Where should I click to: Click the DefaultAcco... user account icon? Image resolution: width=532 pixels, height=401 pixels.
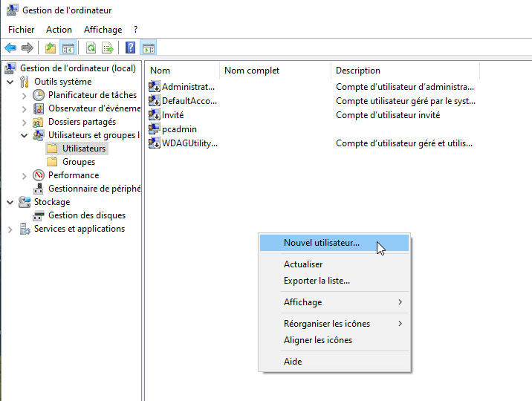coord(155,101)
